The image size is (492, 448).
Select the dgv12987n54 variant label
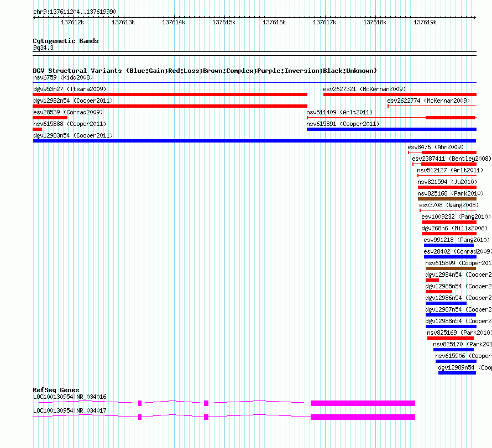click(x=458, y=309)
